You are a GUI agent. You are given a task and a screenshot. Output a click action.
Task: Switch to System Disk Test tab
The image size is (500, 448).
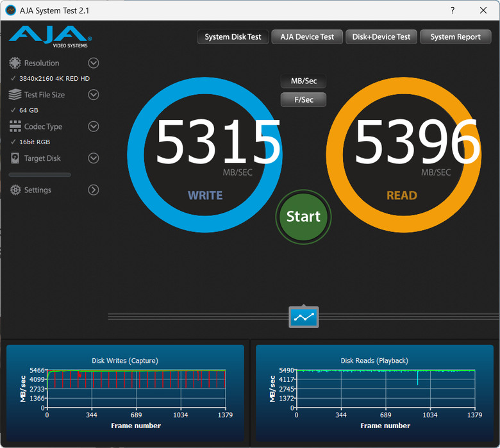point(233,37)
